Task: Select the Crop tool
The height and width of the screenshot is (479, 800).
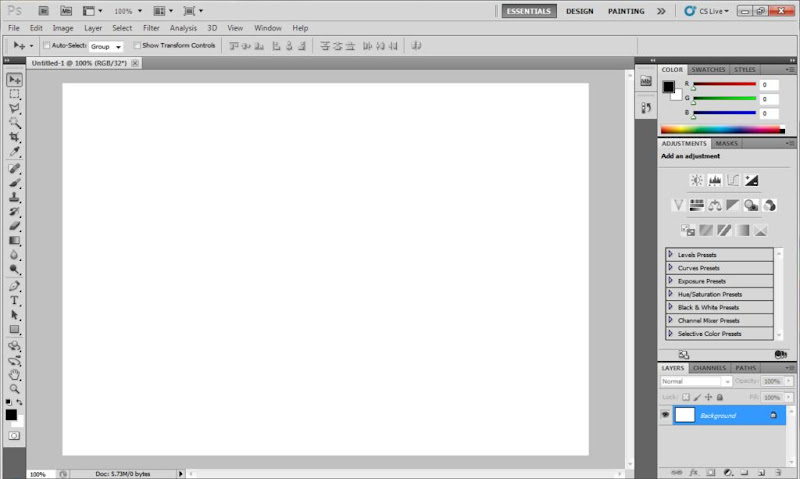Action: (x=14, y=137)
